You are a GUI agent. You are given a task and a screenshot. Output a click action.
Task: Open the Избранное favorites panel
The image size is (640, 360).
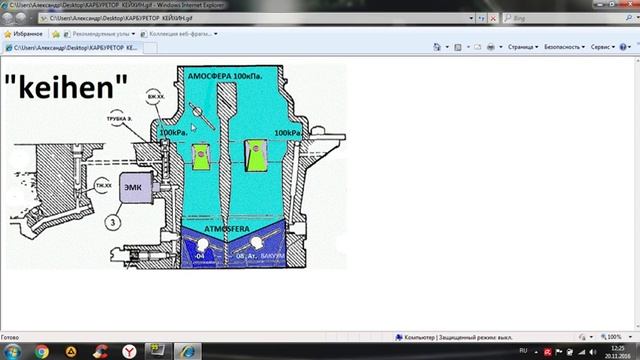pos(23,34)
